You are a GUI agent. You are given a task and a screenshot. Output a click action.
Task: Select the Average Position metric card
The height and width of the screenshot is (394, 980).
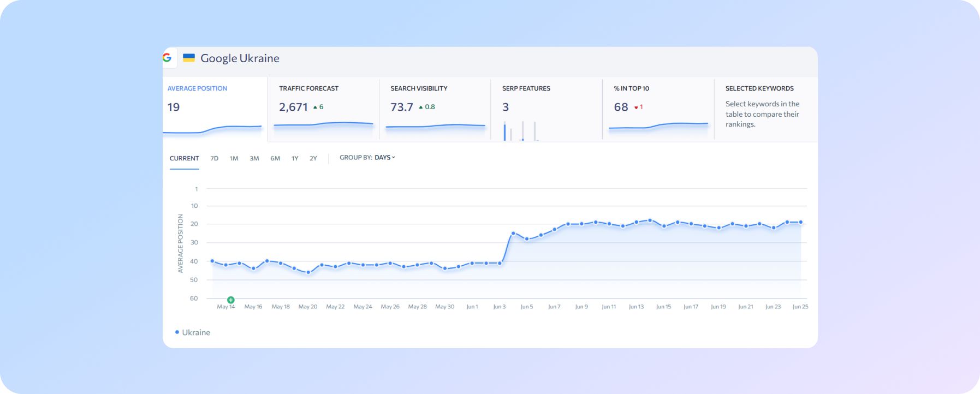[215, 109]
